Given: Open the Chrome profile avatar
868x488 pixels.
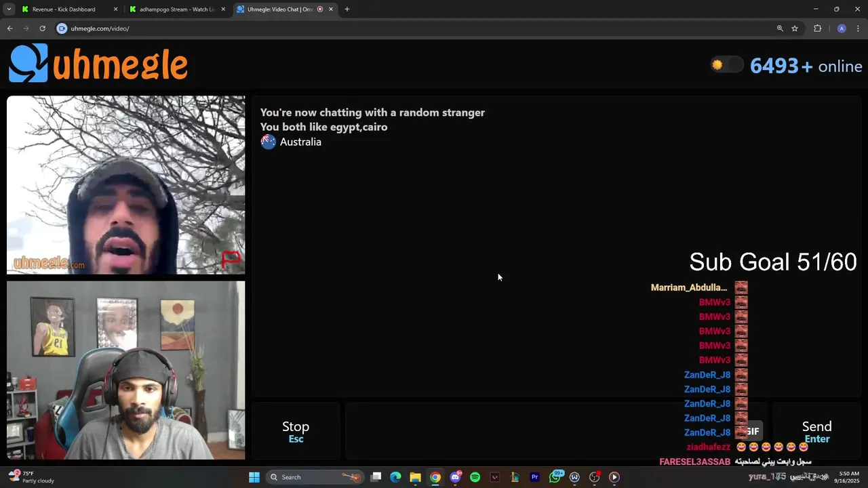Looking at the screenshot, I should (x=842, y=28).
